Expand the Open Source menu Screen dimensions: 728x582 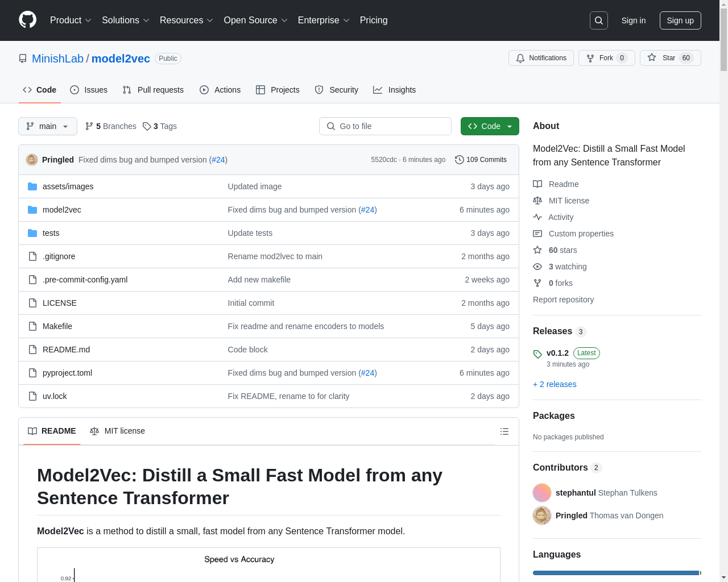(256, 20)
